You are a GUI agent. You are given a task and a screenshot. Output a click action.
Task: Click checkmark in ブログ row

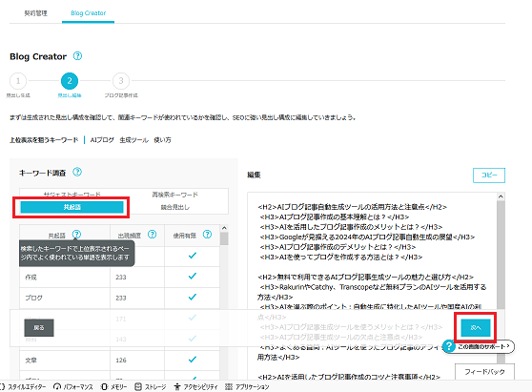(193, 298)
